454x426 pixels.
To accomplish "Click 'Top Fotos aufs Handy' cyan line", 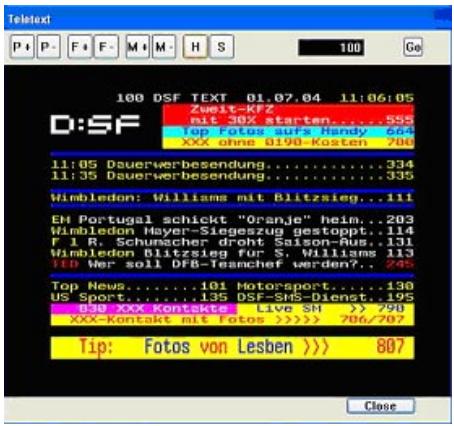I will point(288,131).
